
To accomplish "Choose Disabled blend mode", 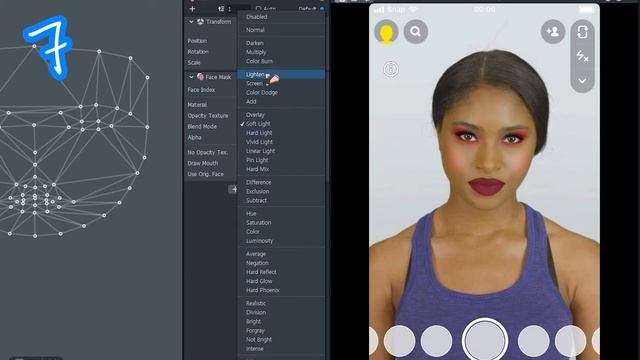I will [257, 17].
